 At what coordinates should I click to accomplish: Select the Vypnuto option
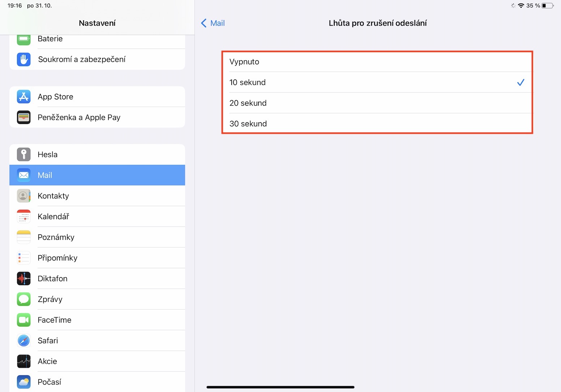[x=377, y=62]
